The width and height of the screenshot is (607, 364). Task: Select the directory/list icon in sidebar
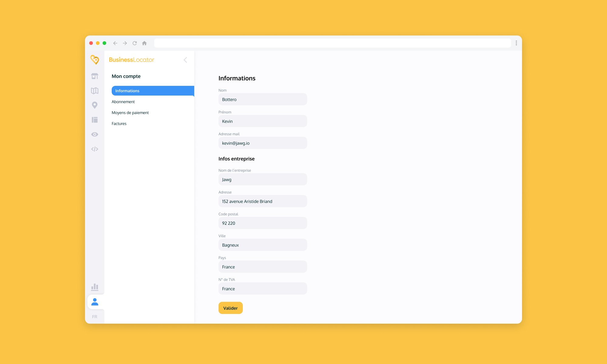(94, 120)
